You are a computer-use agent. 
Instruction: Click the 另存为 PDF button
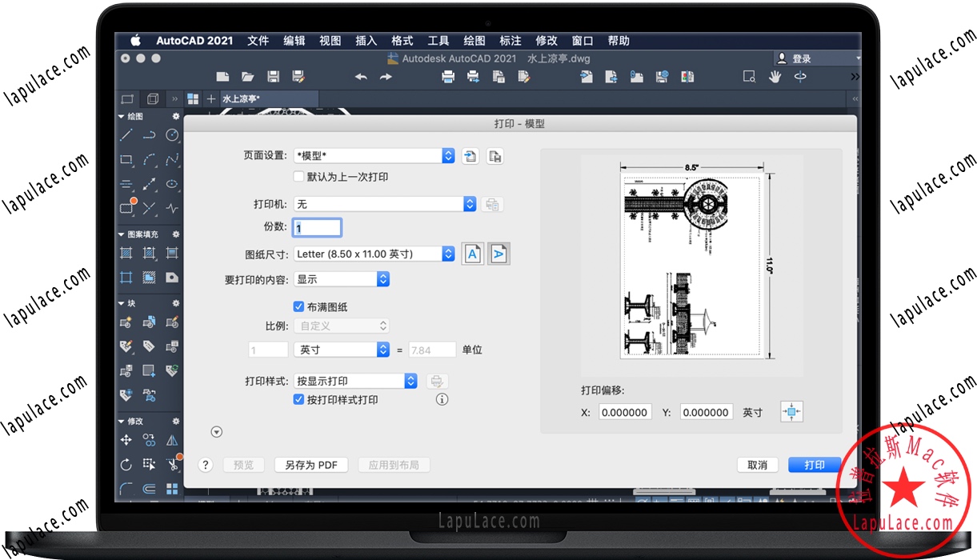click(x=311, y=465)
